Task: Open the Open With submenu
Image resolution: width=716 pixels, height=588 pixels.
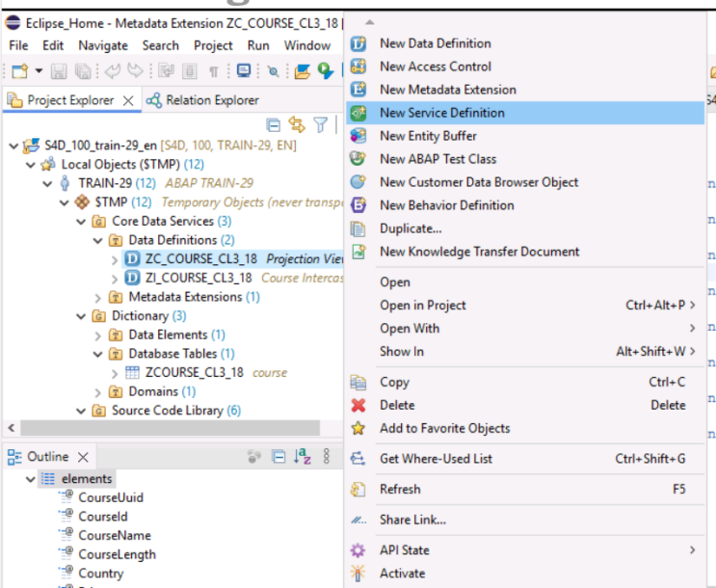Action: [x=525, y=329]
